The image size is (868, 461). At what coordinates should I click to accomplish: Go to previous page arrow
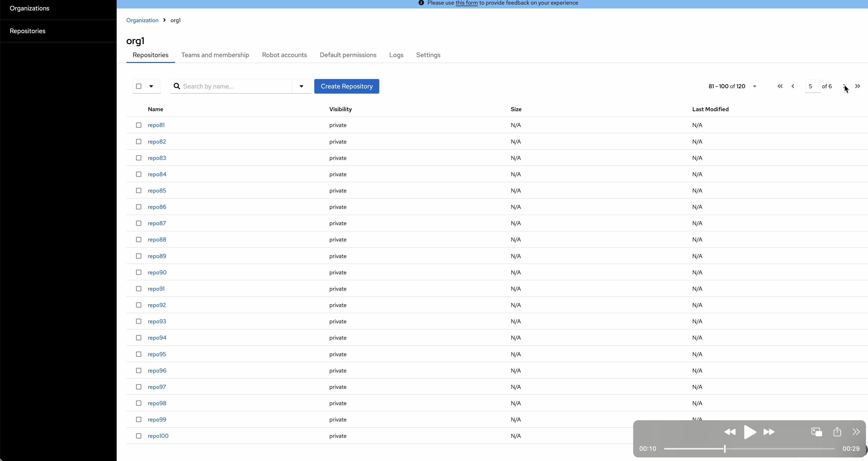pyautogui.click(x=793, y=86)
